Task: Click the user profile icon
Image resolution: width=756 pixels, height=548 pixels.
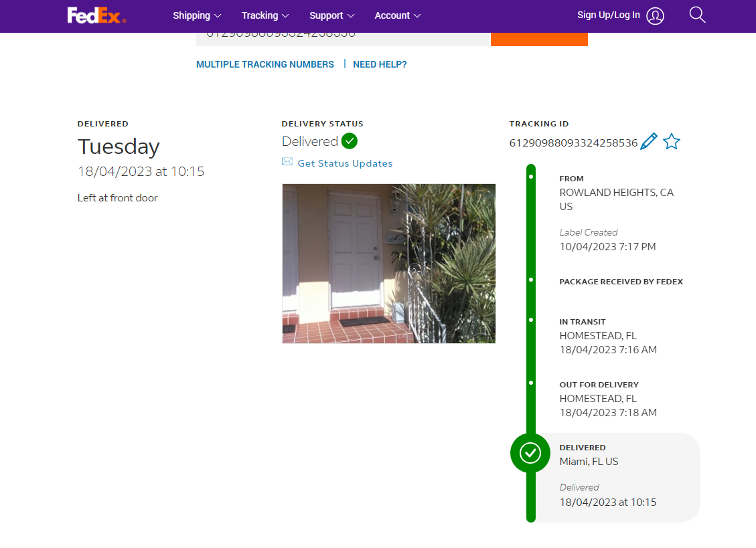Action: click(x=656, y=16)
